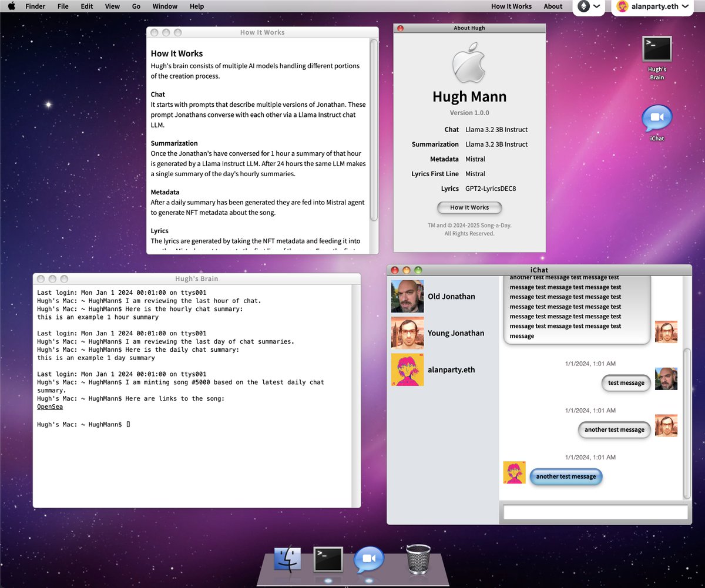Launch iChat from the dock
705x588 pixels.
point(368,560)
